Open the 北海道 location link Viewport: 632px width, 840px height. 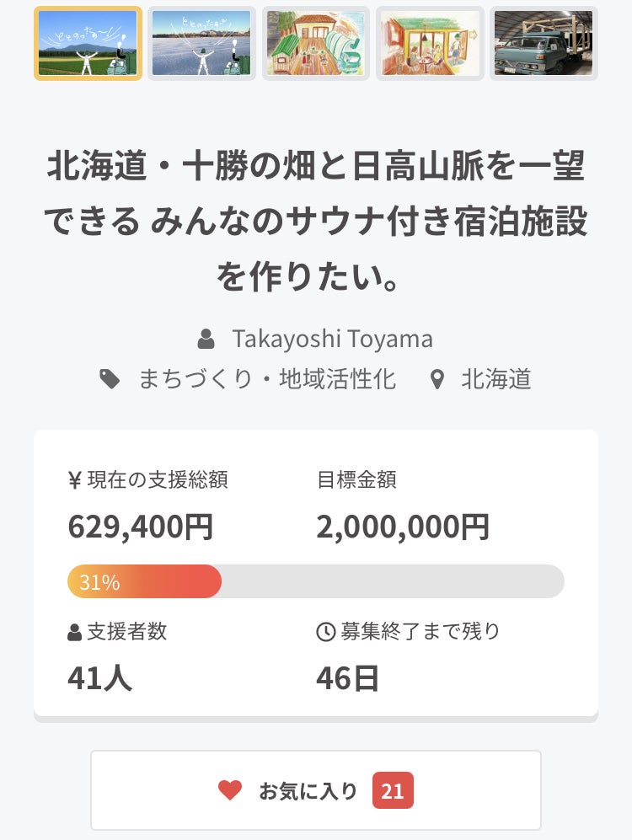click(496, 379)
